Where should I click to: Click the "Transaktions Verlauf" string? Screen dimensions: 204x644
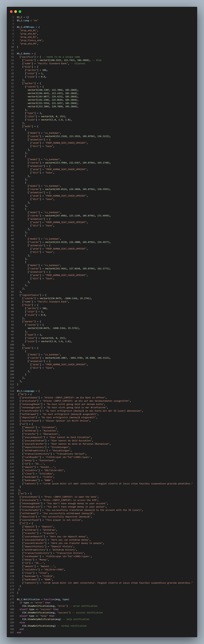click(71, 454)
